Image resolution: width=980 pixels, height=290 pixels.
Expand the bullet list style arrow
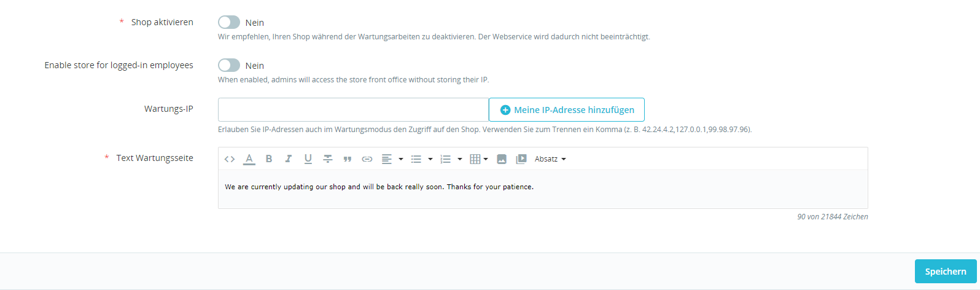click(x=430, y=159)
